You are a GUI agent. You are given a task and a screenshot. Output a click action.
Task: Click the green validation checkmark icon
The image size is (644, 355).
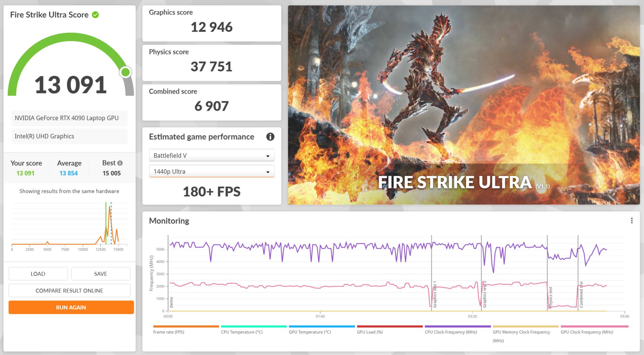[95, 15]
